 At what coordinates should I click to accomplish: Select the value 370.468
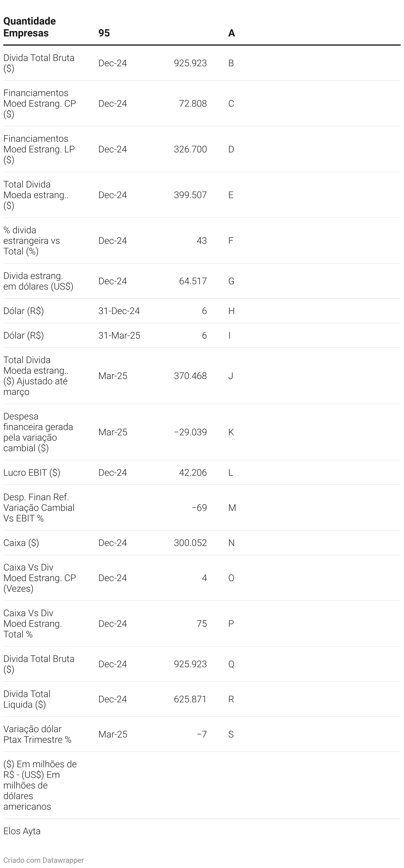pos(190,376)
